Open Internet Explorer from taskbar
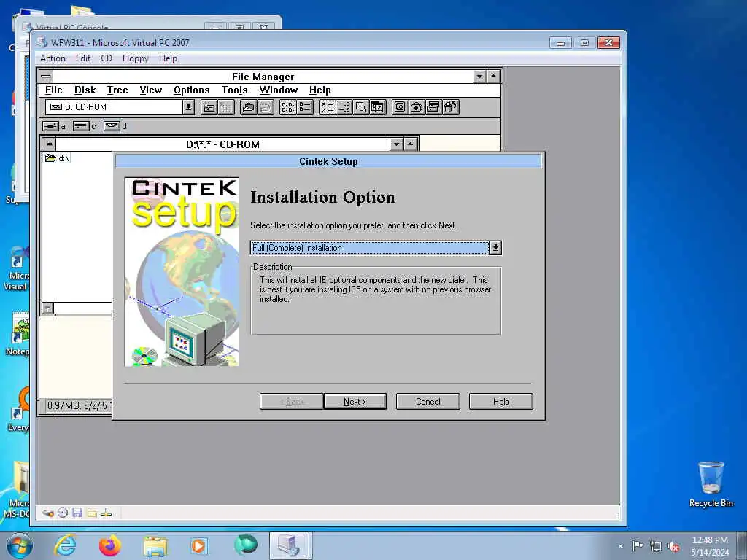This screenshot has height=560, width=747. [65, 545]
